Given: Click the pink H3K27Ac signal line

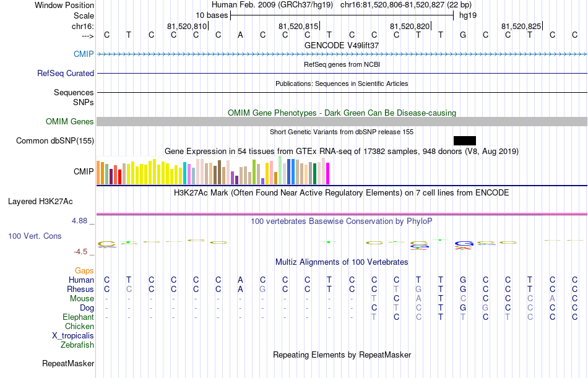Looking at the screenshot, I should point(342,214).
